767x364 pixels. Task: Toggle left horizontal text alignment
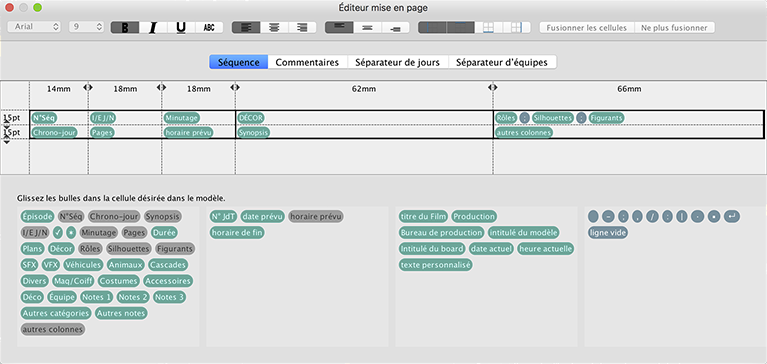click(246, 27)
